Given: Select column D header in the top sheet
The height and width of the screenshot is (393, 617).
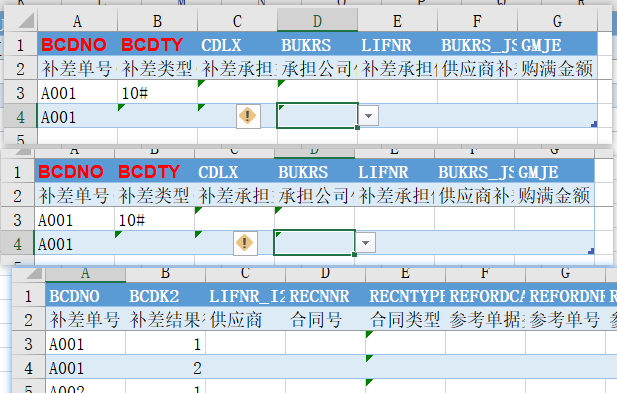Looking at the screenshot, I should [x=318, y=21].
